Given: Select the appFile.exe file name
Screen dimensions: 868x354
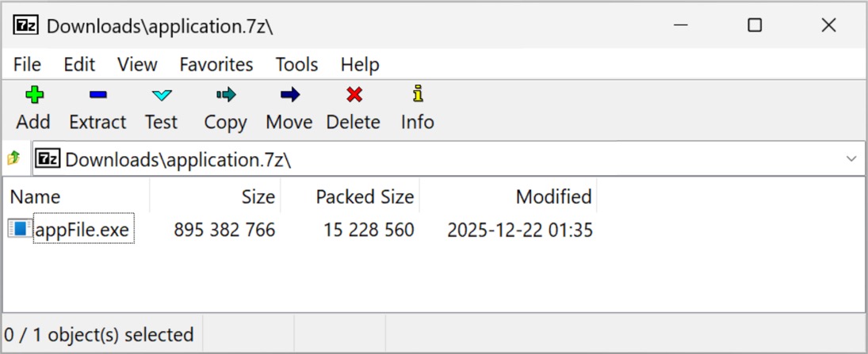Looking at the screenshot, I should coord(82,230).
